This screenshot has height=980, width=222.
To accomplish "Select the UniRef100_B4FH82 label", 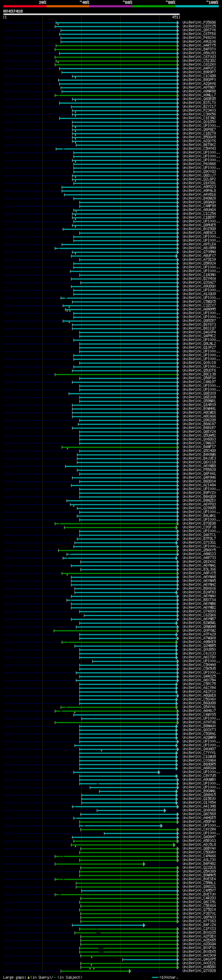I will pos(199,864).
